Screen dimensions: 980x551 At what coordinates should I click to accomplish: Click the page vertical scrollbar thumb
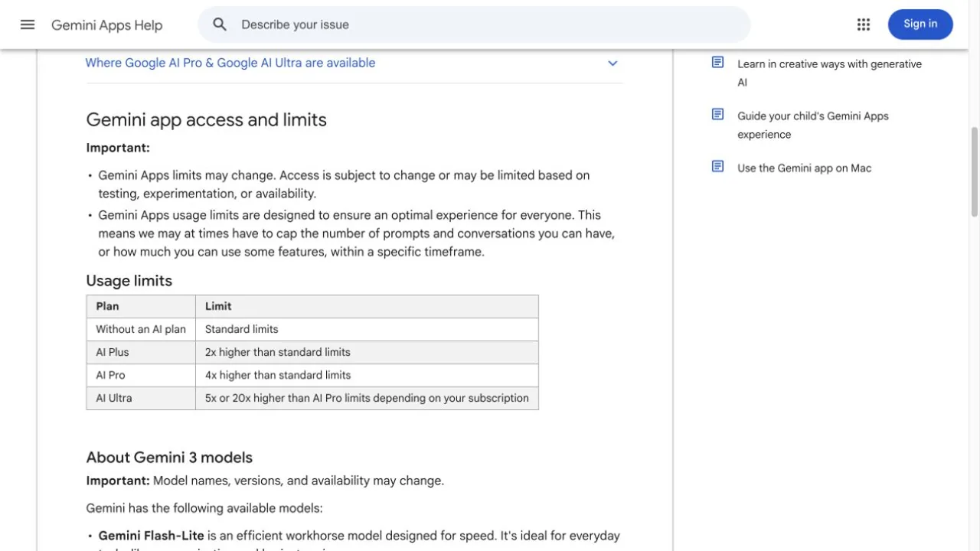(x=975, y=171)
